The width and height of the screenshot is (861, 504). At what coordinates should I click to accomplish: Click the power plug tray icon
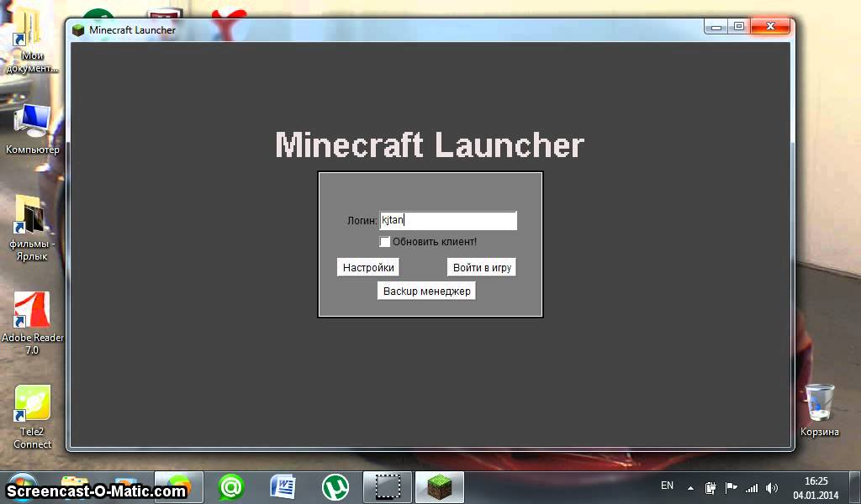[x=710, y=487]
